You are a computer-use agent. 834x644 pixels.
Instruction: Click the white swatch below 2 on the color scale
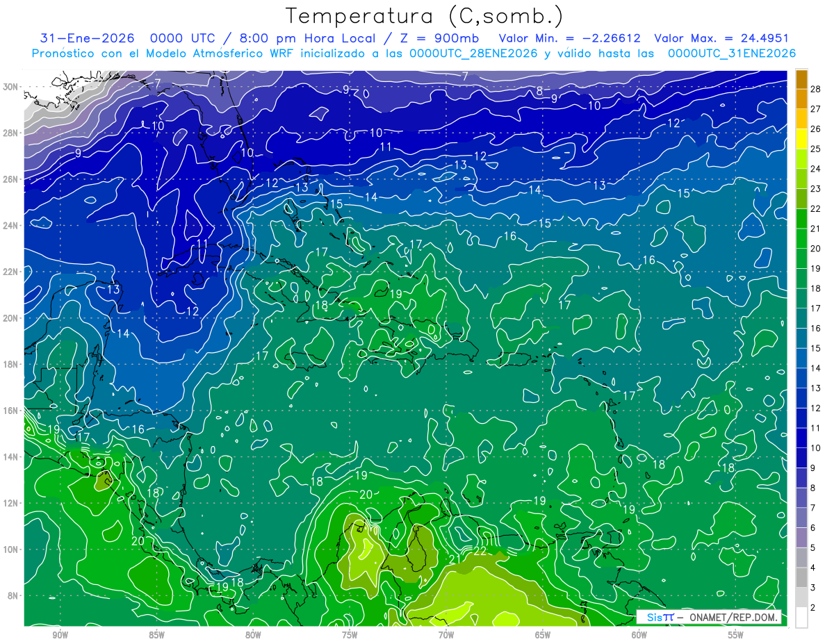click(801, 617)
